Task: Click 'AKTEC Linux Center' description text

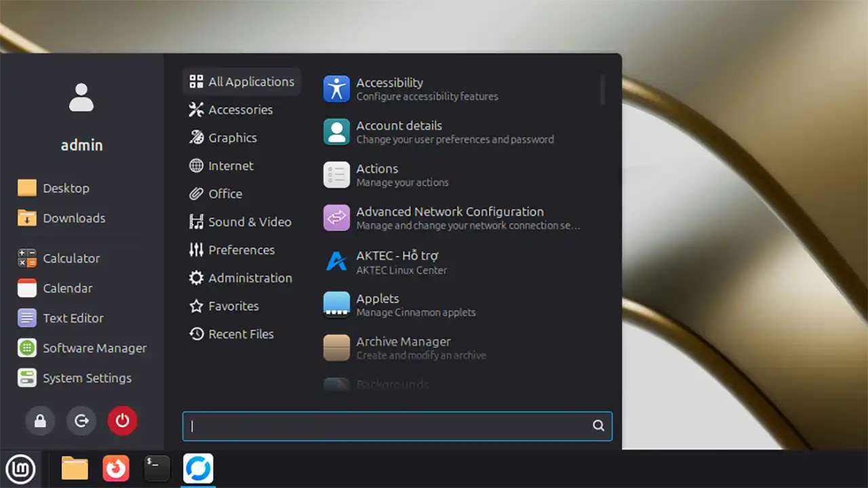Action: [x=401, y=270]
